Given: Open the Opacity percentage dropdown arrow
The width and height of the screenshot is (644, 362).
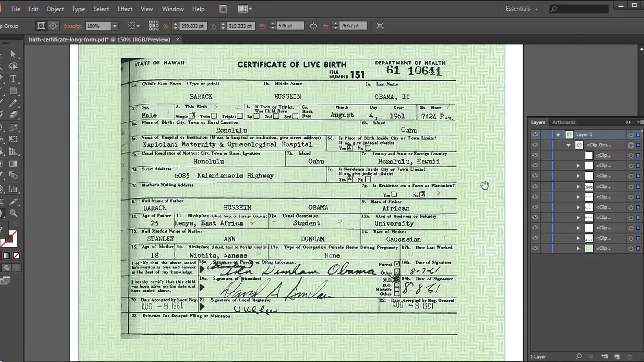Looking at the screenshot, I should (115, 26).
